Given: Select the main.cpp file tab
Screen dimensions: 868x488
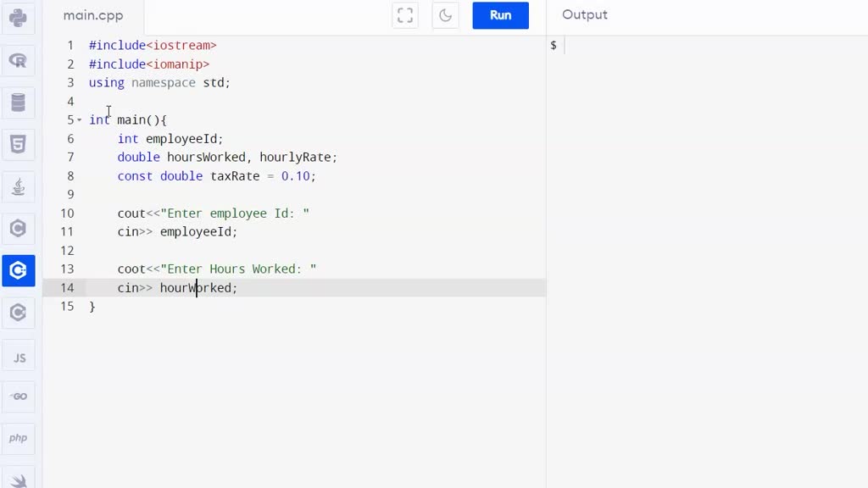Looking at the screenshot, I should tap(93, 15).
